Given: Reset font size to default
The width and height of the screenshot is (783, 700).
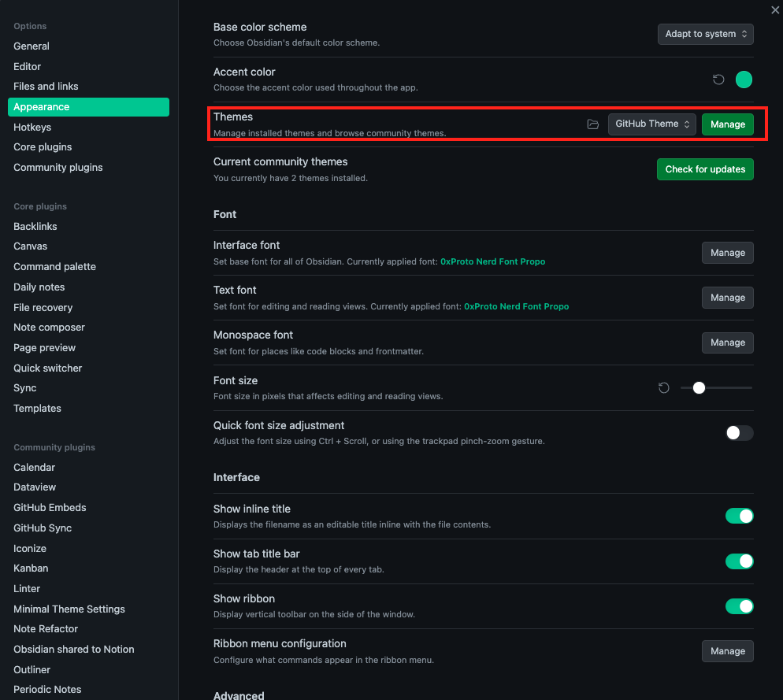Looking at the screenshot, I should (663, 388).
